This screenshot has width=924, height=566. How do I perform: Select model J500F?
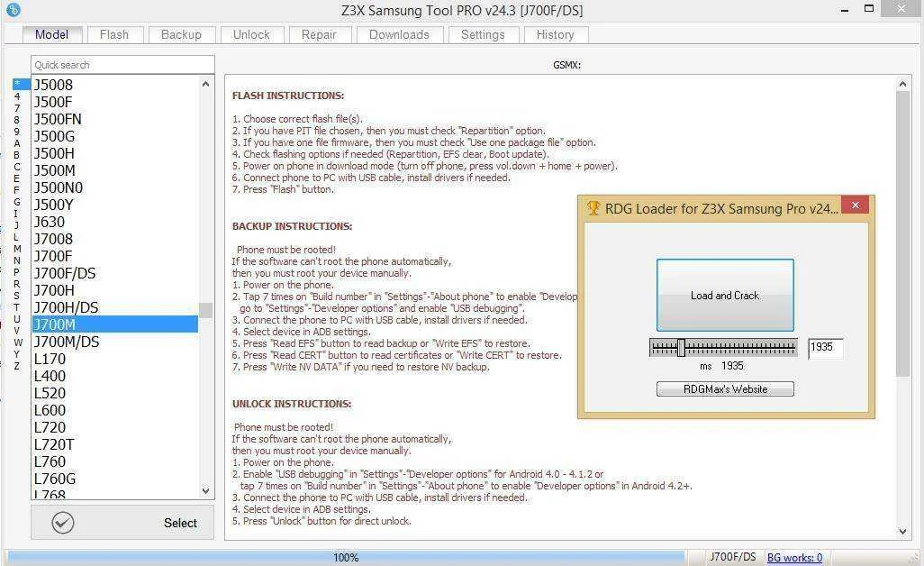tap(115, 102)
